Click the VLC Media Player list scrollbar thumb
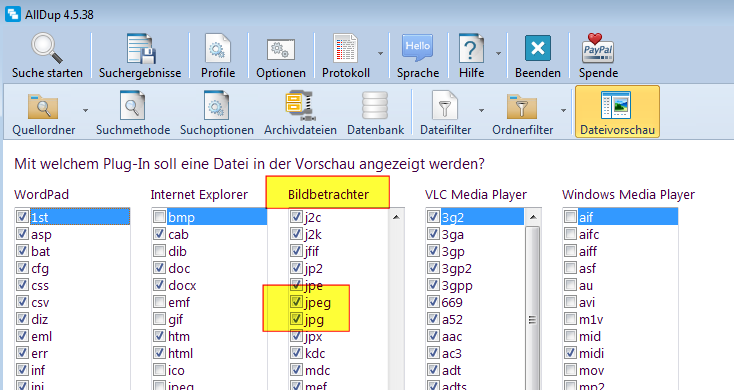The height and width of the screenshot is (390, 734). pyautogui.click(x=532, y=319)
